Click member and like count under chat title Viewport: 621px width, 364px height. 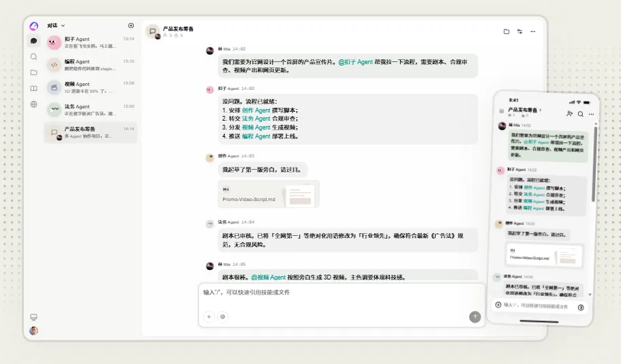pos(173,35)
